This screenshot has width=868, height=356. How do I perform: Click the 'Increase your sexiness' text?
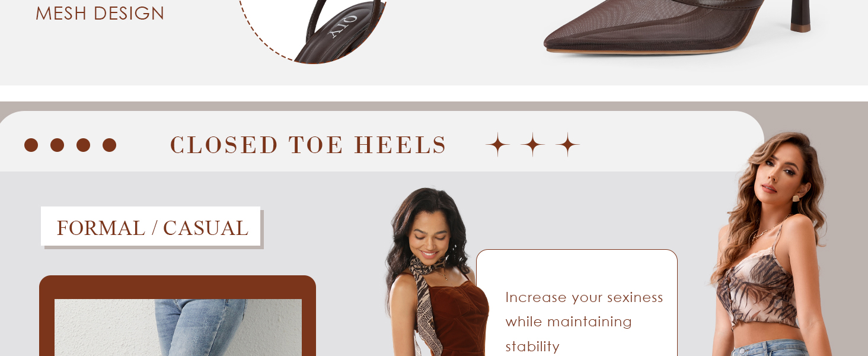point(584,297)
